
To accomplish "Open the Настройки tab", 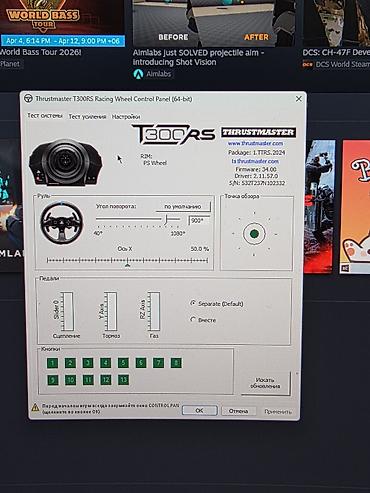I will click(126, 117).
